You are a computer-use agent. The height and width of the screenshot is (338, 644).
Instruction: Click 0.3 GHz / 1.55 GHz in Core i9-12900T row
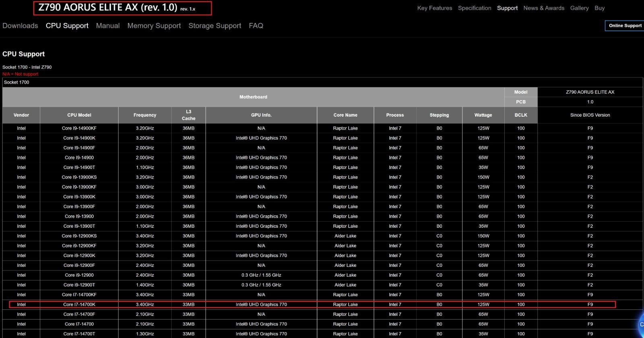click(x=261, y=285)
